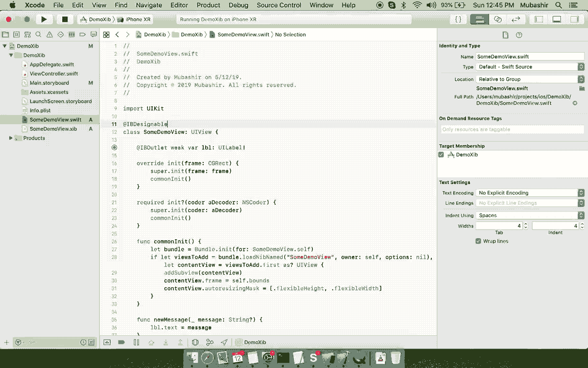Screen dimensions: 588x368
Task: Uncheck DemoXib under Target Membership
Action: 441,154
